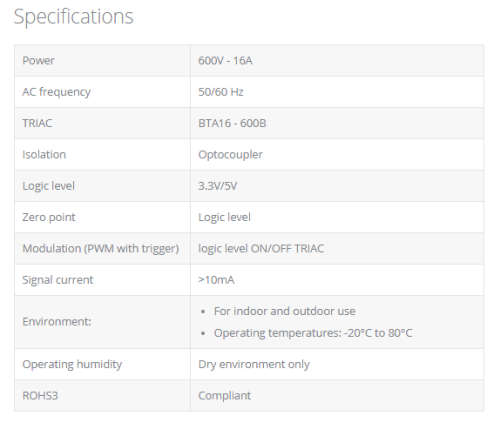Select the AC frequency label
500x436 pixels.
(56, 92)
